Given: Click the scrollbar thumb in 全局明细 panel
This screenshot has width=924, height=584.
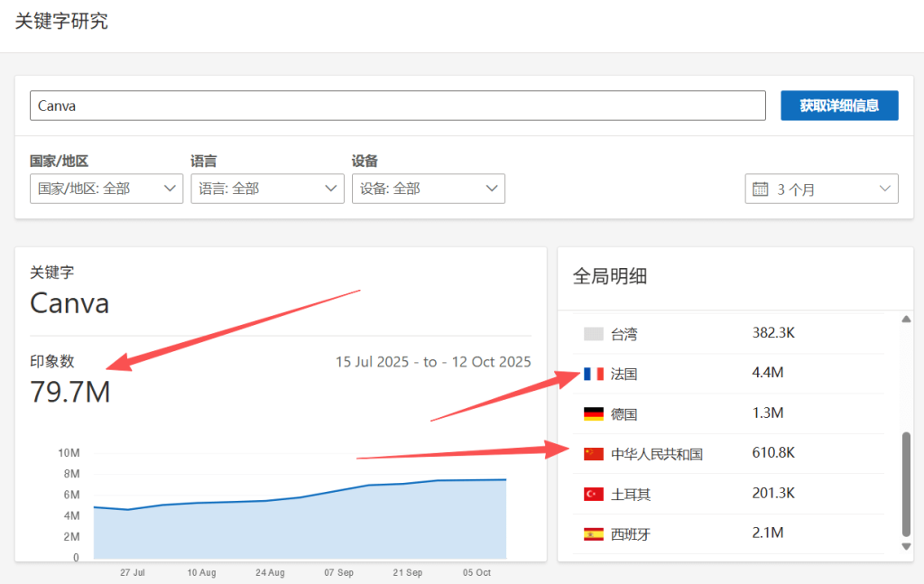Looking at the screenshot, I should pyautogui.click(x=906, y=483).
